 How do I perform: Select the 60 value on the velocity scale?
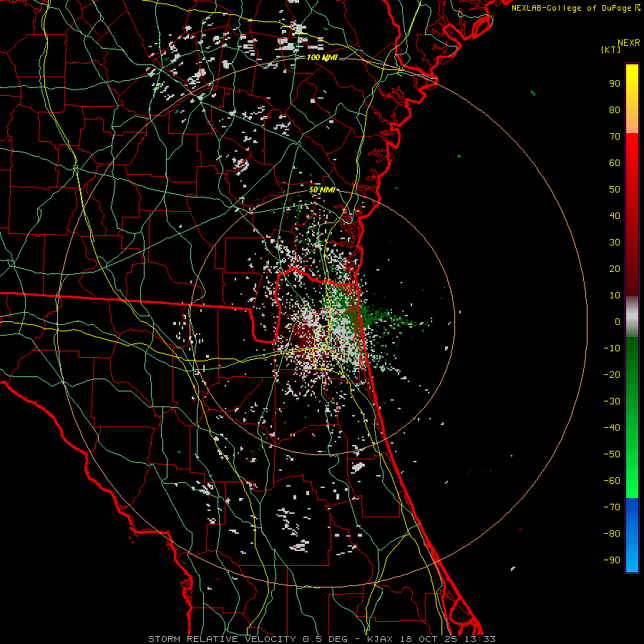click(x=615, y=162)
